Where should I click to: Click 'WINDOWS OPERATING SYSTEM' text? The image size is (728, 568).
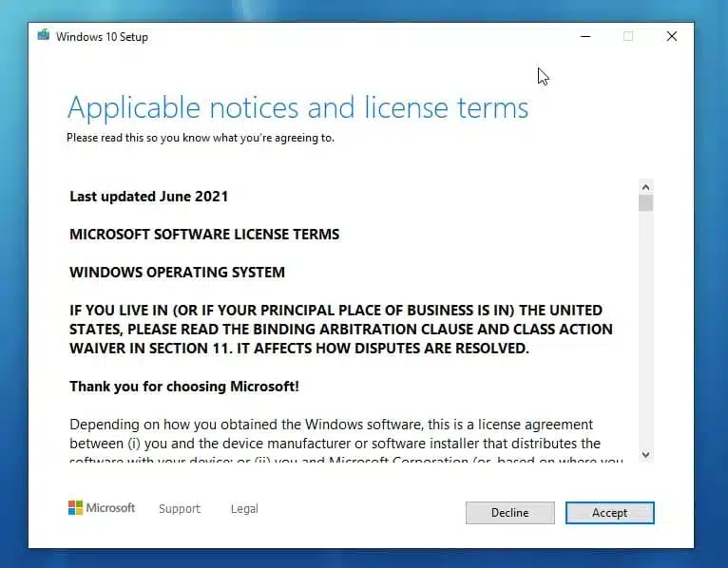tap(177, 273)
